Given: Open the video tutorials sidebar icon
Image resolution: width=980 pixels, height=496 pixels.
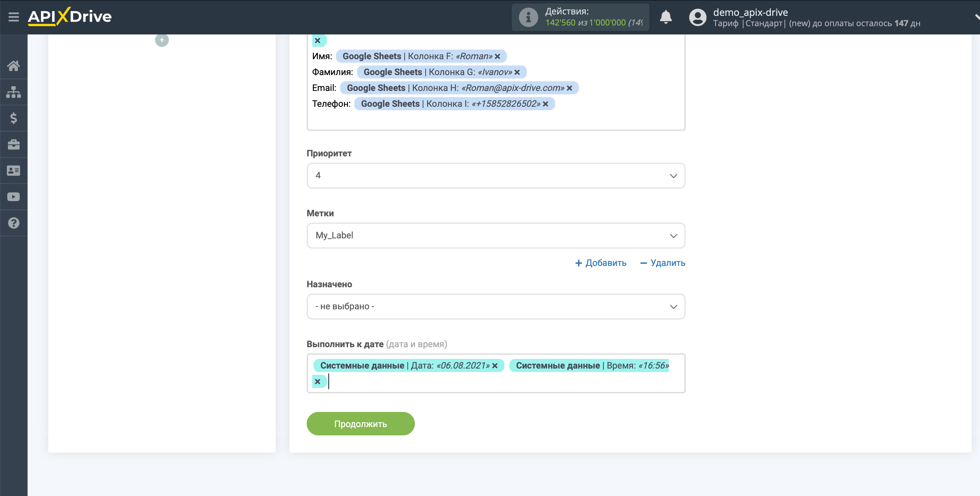Looking at the screenshot, I should [14, 197].
